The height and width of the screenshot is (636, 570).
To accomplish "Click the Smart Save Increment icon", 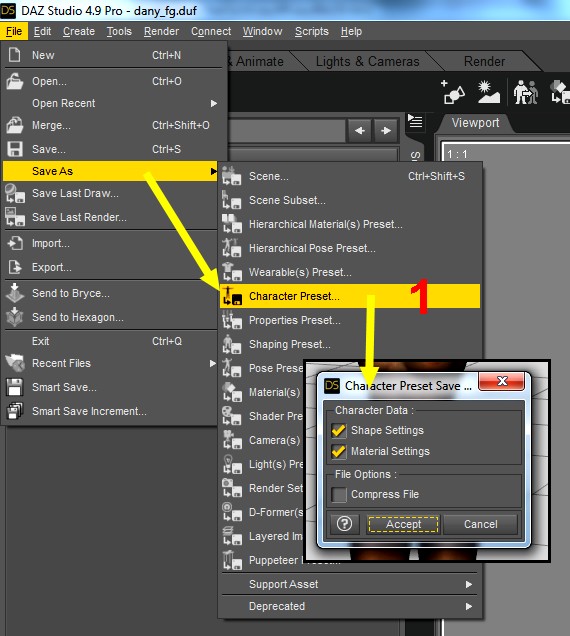I will click(15, 411).
